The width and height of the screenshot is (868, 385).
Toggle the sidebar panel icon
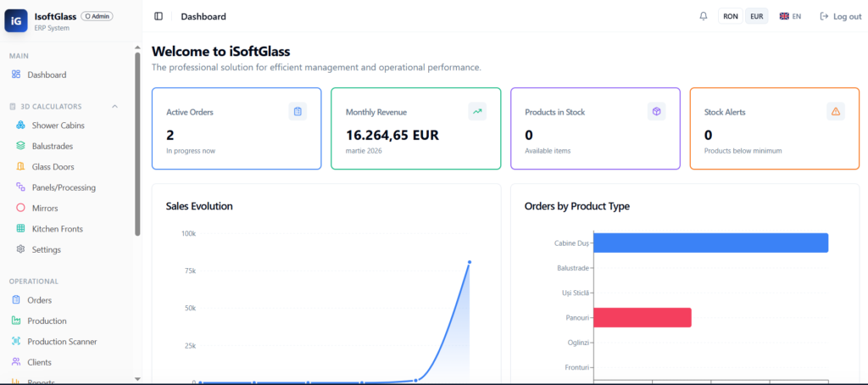click(159, 16)
